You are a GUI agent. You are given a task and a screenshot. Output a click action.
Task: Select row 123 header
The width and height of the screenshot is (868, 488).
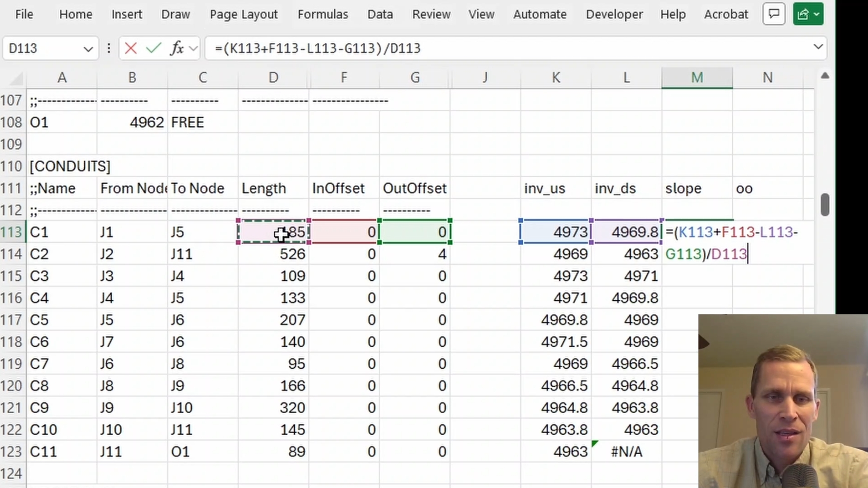[x=12, y=452]
